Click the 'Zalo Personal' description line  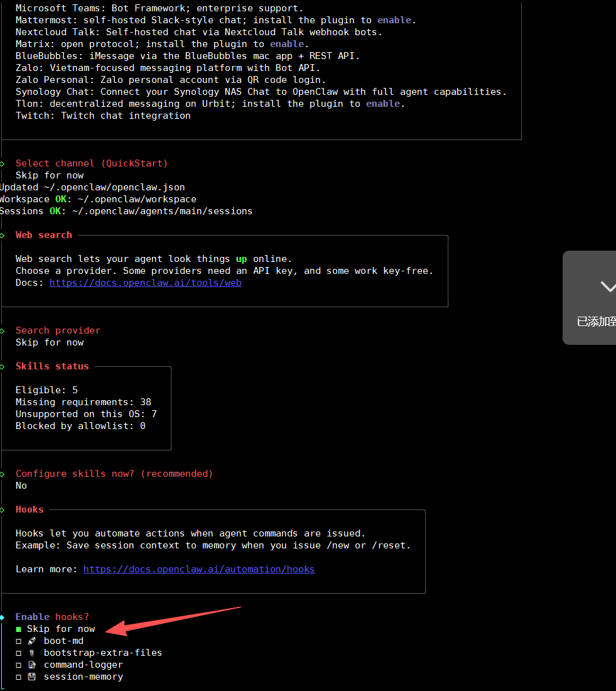[x=171, y=80]
